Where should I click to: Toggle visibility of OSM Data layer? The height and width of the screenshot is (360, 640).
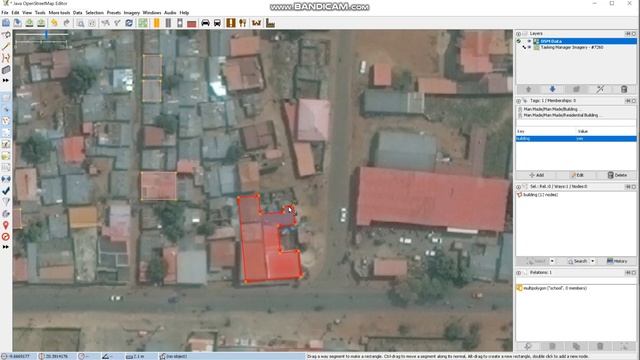click(529, 41)
